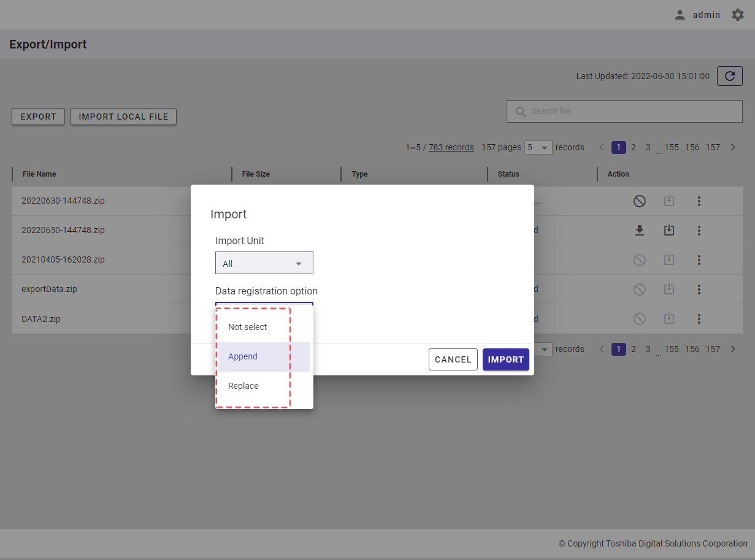Click the IMPORT LOCAL FILE button
This screenshot has height=560, width=755.
click(123, 117)
